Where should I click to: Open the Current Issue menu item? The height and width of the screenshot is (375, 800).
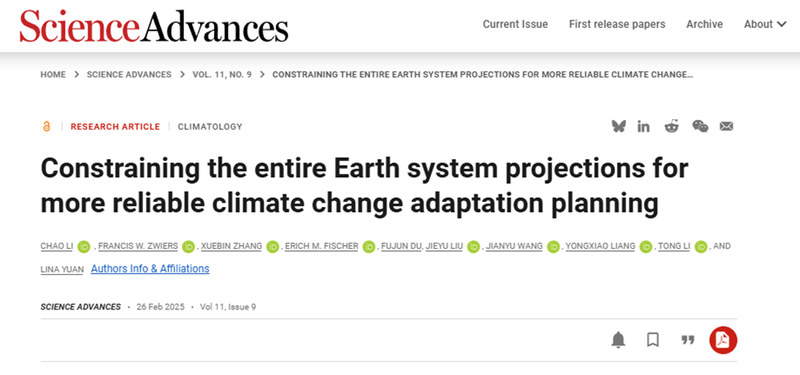point(515,24)
